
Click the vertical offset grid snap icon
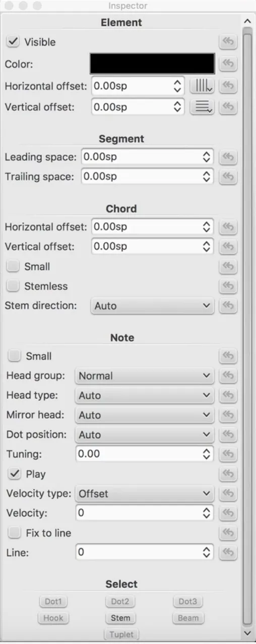(x=202, y=107)
